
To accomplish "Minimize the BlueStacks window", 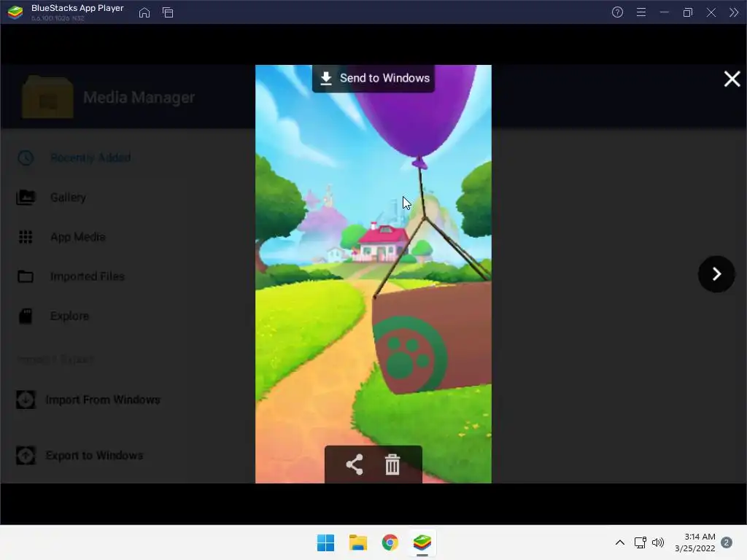I will (664, 12).
